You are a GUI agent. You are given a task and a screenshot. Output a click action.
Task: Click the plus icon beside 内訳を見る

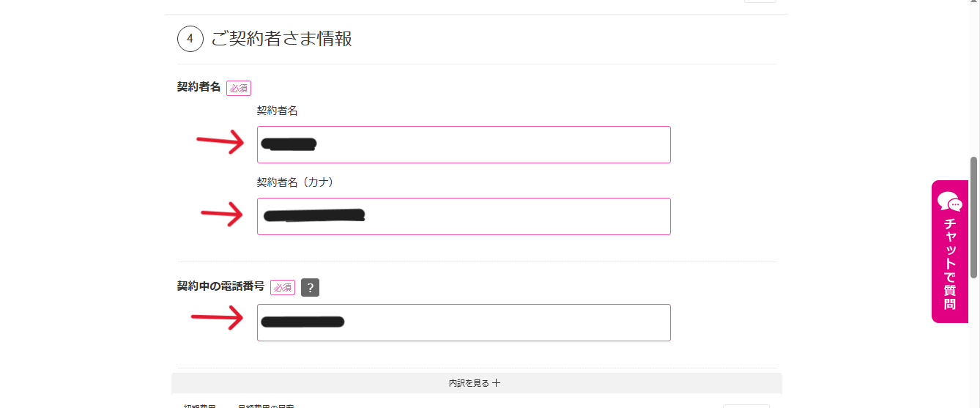[x=497, y=383]
